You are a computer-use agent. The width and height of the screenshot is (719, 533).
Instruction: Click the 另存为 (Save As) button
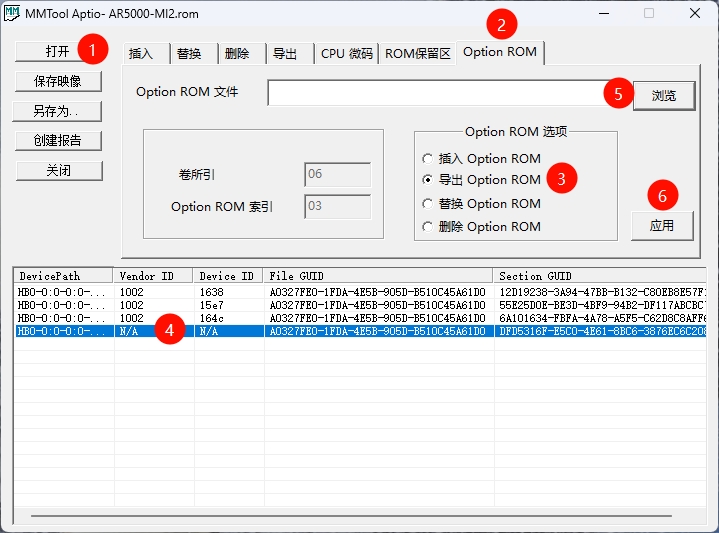coord(58,111)
